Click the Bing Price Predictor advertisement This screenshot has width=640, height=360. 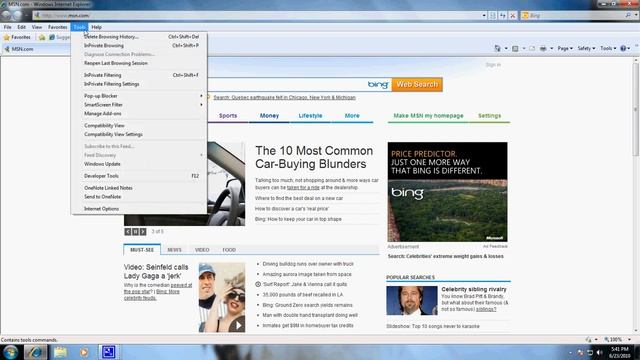coord(447,192)
